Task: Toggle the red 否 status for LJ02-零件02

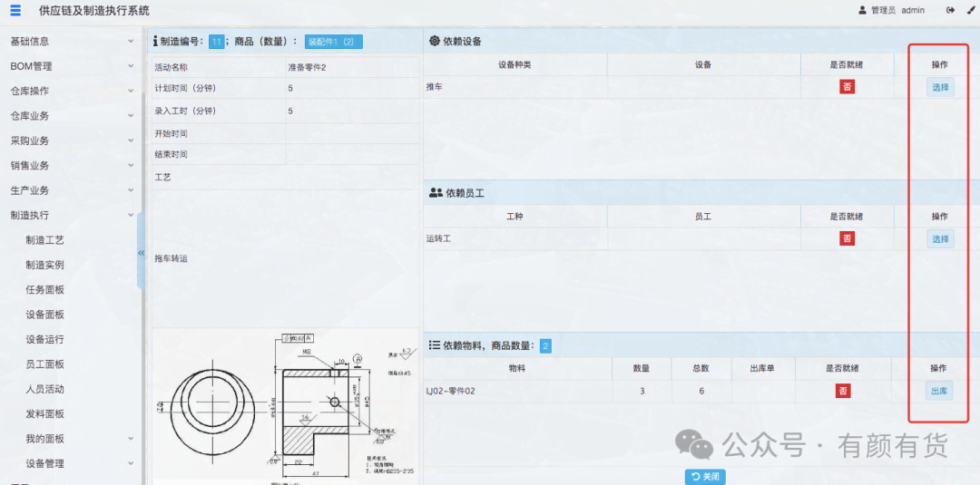Action: click(x=843, y=391)
